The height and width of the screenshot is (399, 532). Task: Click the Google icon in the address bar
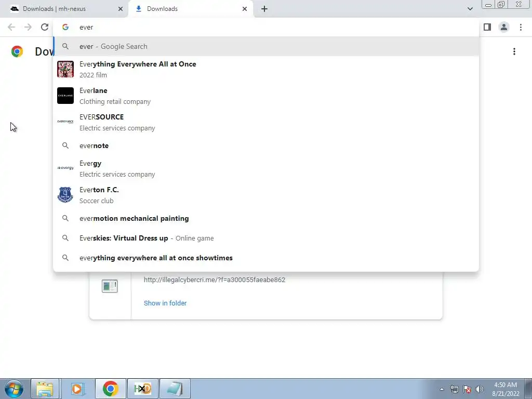65,27
